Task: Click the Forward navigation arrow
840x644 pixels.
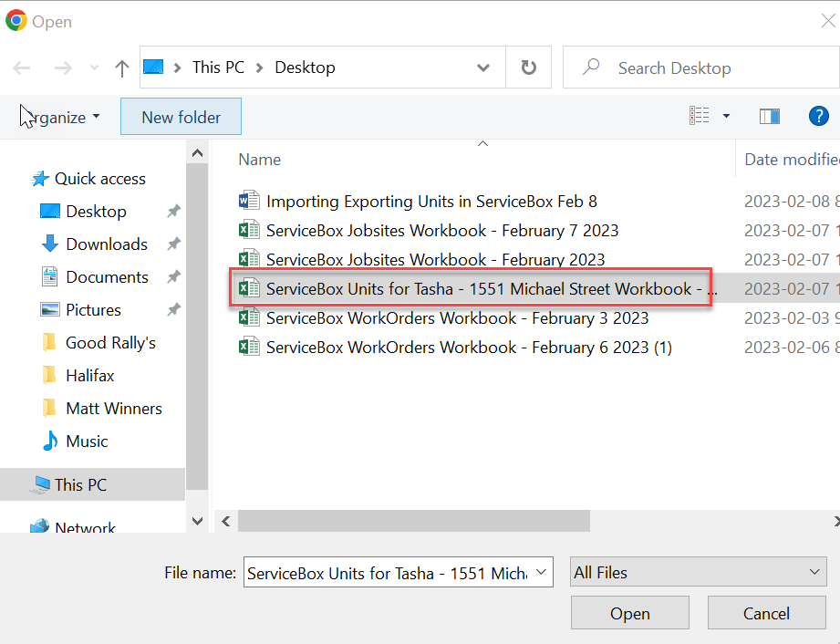Action: pyautogui.click(x=63, y=68)
